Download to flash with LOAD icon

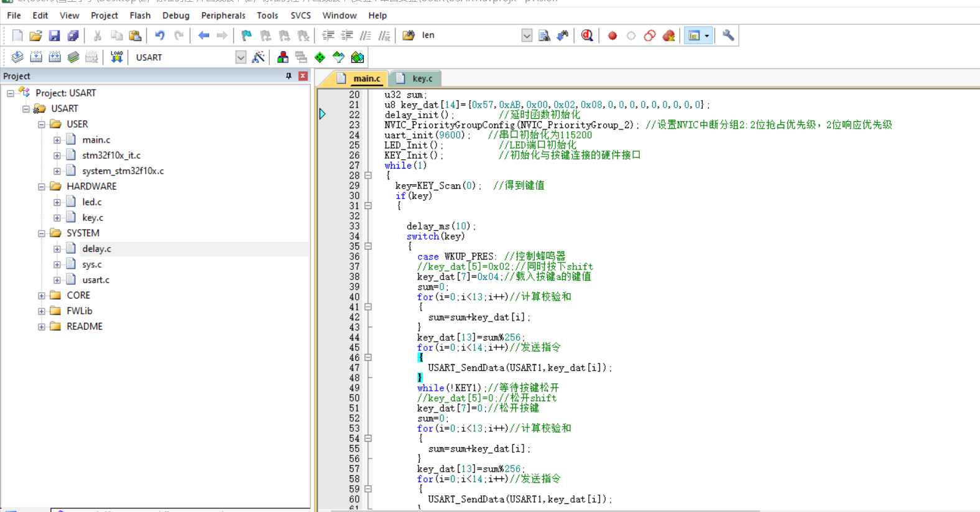click(x=116, y=57)
